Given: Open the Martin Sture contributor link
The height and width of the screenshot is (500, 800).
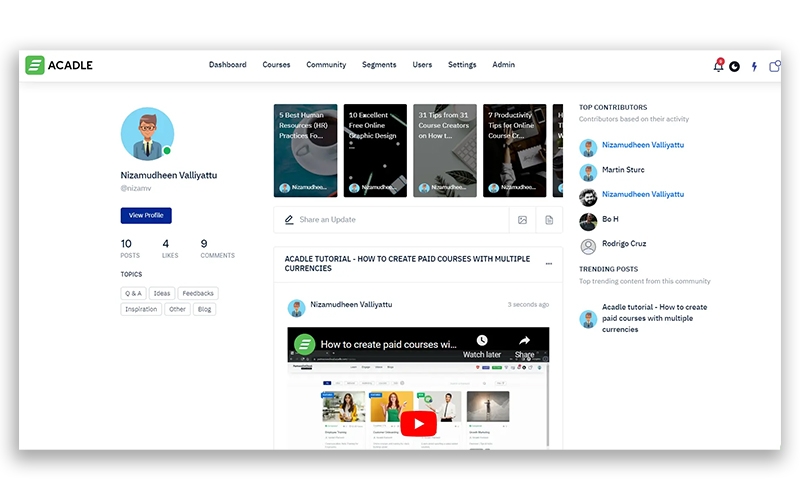Looking at the screenshot, I should point(623,169).
